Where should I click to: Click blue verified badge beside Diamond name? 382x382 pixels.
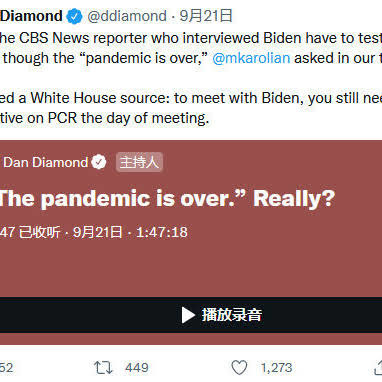coord(74,16)
